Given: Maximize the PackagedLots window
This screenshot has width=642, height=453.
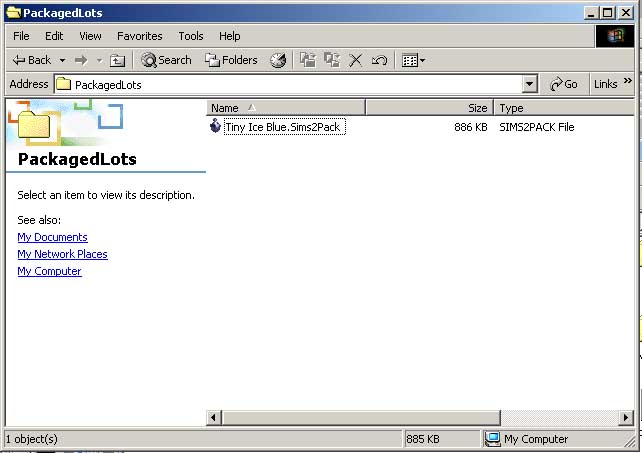Looking at the screenshot, I should pos(608,13).
